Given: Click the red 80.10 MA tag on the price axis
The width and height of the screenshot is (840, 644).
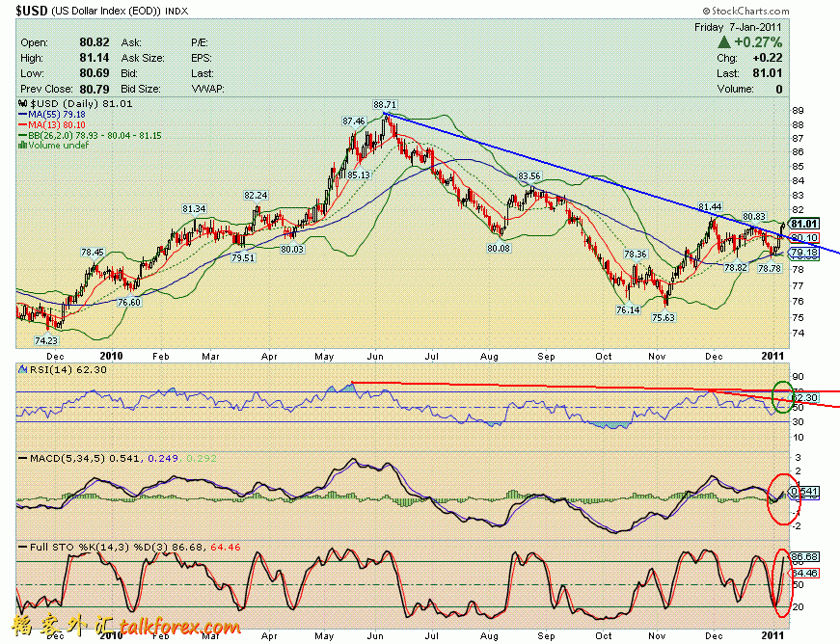Looking at the screenshot, I should pos(804,238).
